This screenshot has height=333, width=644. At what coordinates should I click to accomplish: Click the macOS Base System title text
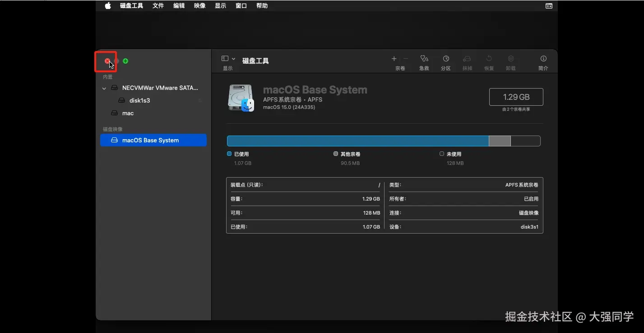(x=315, y=90)
